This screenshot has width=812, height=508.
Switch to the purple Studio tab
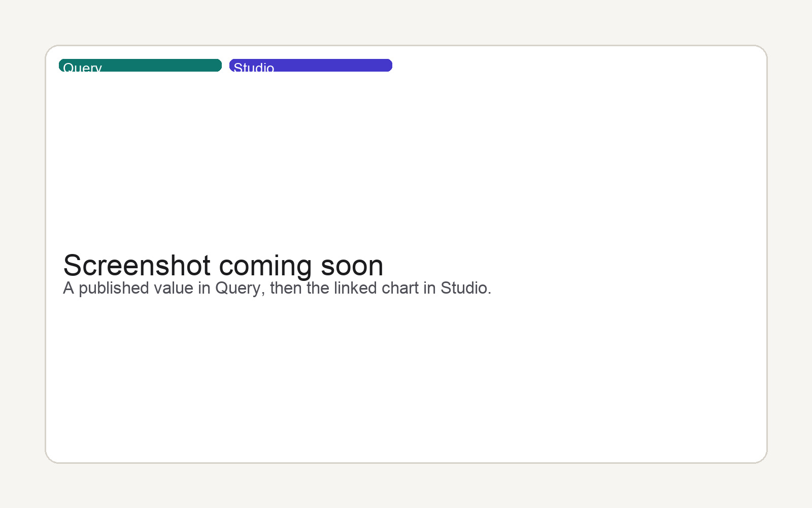pyautogui.click(x=311, y=66)
